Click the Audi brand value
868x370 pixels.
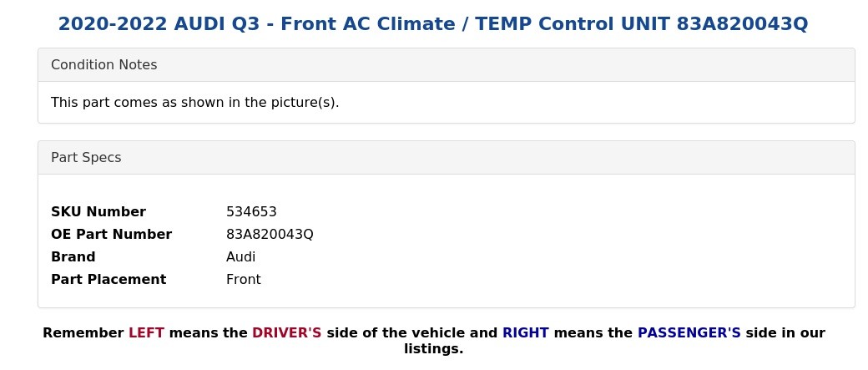tap(241, 257)
